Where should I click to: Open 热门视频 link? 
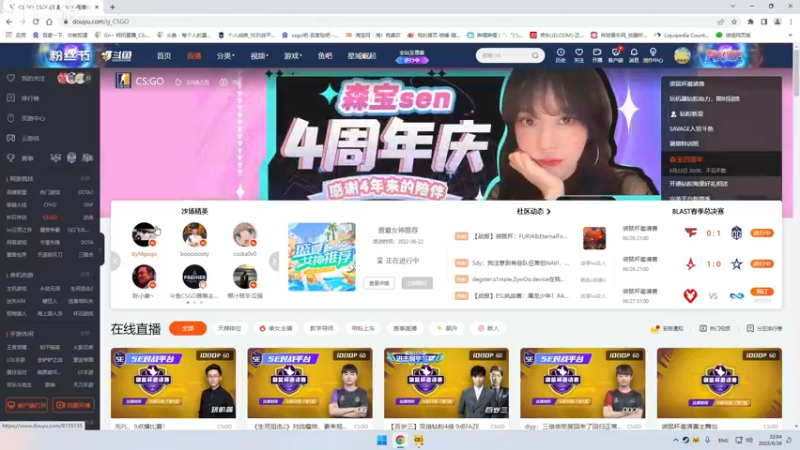point(714,329)
